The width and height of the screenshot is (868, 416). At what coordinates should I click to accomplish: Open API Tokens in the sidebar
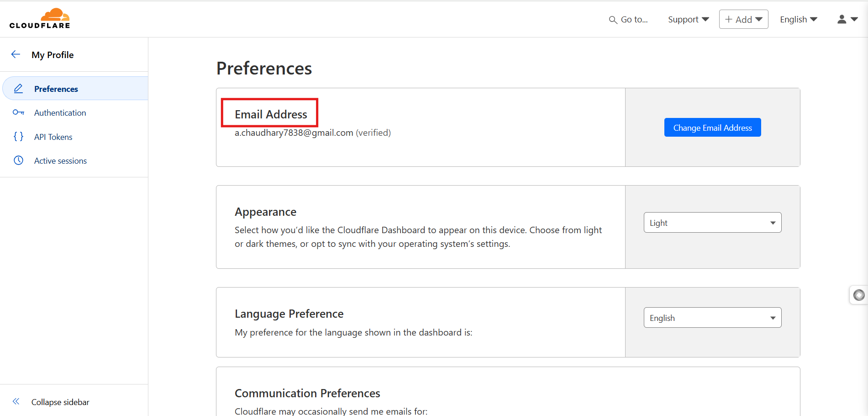pyautogui.click(x=53, y=137)
